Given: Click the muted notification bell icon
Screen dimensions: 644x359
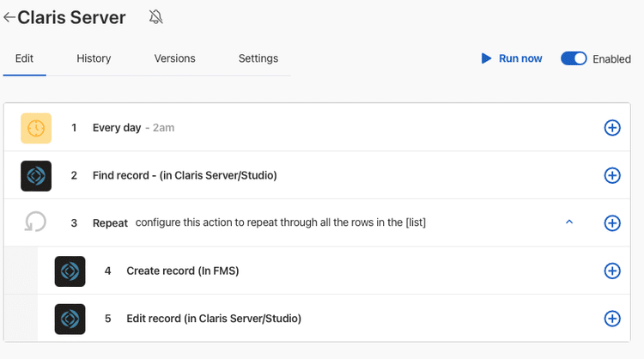Looking at the screenshot, I should tap(155, 17).
